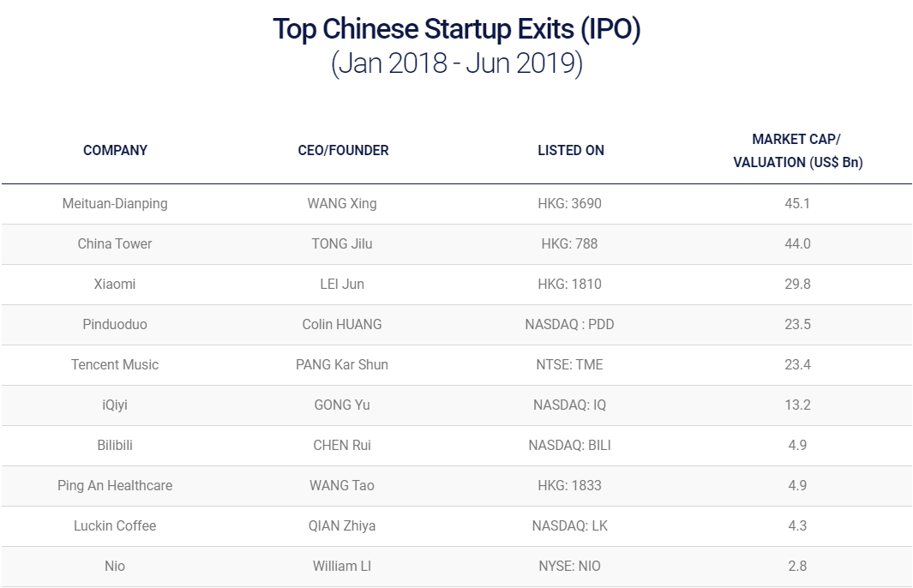Screen dimensions: 913x588
Task: Select the China Tower row name
Action: [x=115, y=244]
